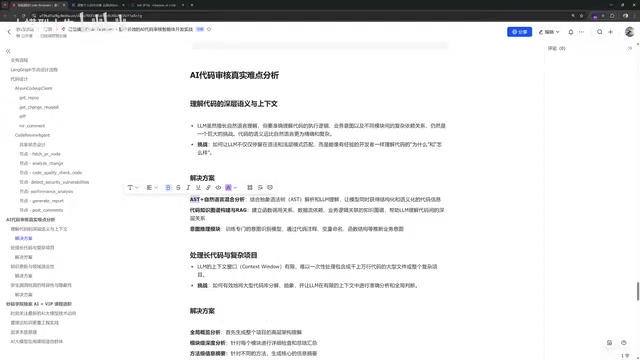Image resolution: width=640 pixels, height=360 pixels.
Task: Open browser zoom magnifier icon
Action: 573,16
